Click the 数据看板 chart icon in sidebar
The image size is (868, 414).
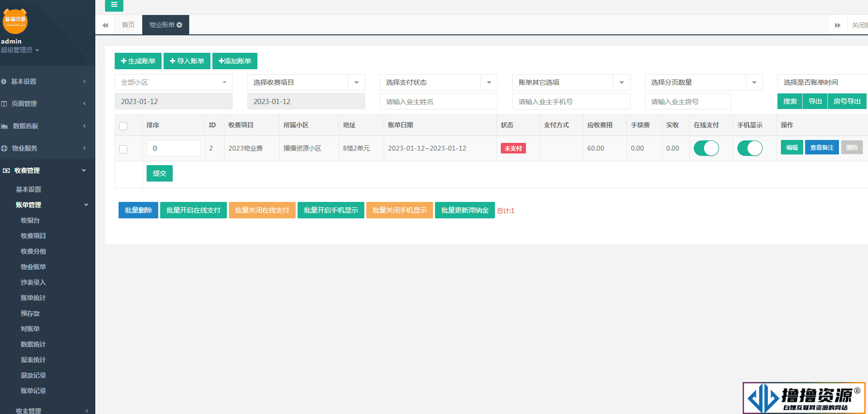(4, 126)
